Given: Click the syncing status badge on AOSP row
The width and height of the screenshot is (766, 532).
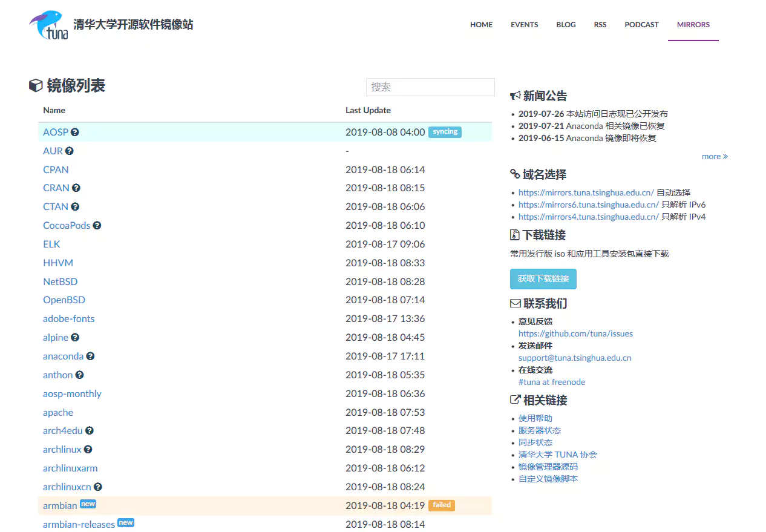Looking at the screenshot, I should pyautogui.click(x=445, y=131).
